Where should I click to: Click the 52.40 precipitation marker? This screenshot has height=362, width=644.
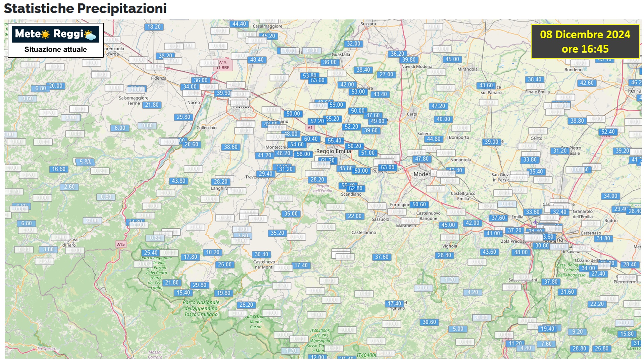[608, 132]
